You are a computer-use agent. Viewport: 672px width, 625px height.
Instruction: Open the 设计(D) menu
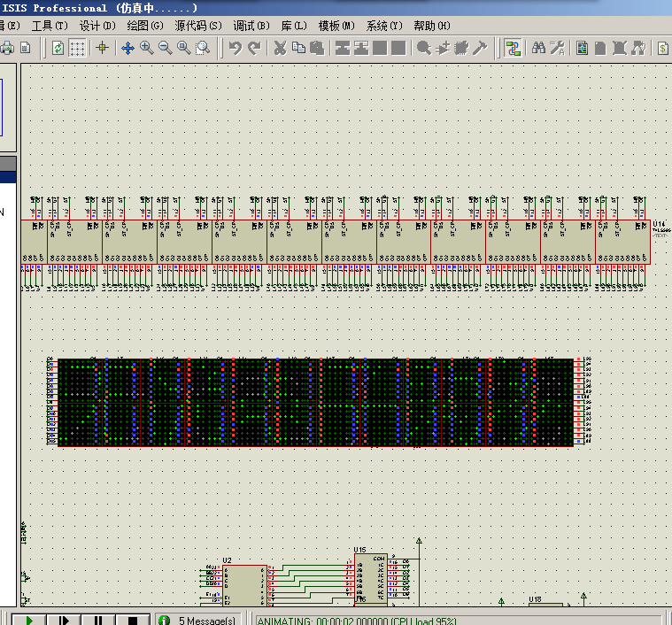(97, 26)
